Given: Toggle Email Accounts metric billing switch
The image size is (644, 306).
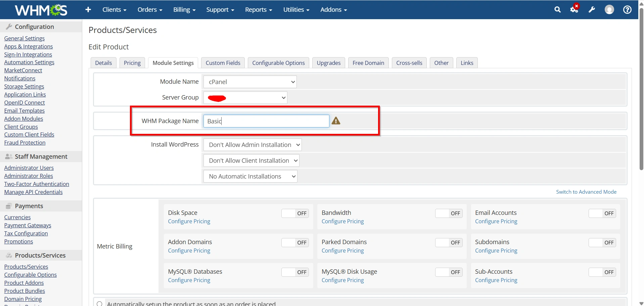Looking at the screenshot, I should point(602,213).
